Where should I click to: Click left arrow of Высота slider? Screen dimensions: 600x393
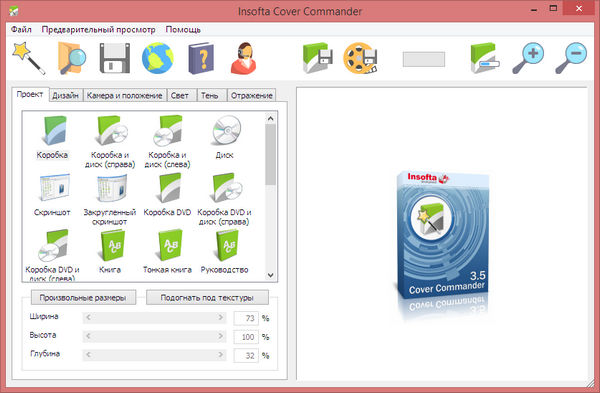[88, 336]
